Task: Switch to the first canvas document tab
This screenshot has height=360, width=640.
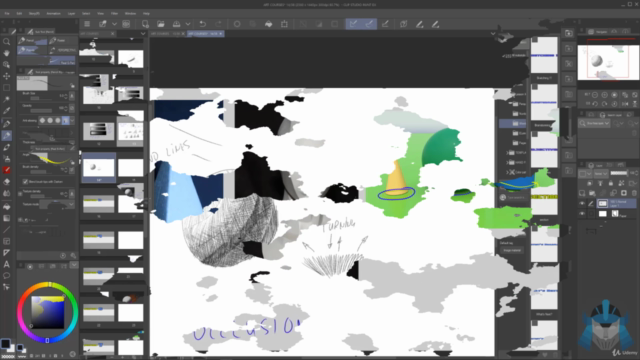Action: pos(167,34)
